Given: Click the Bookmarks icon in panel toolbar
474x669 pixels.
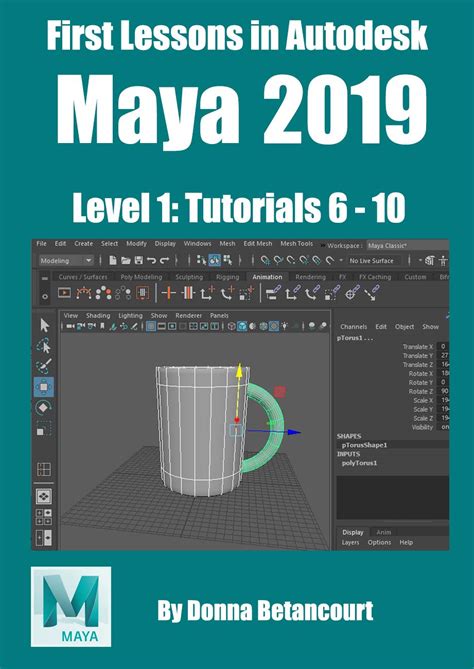Looking at the screenshot, I should 102,326.
